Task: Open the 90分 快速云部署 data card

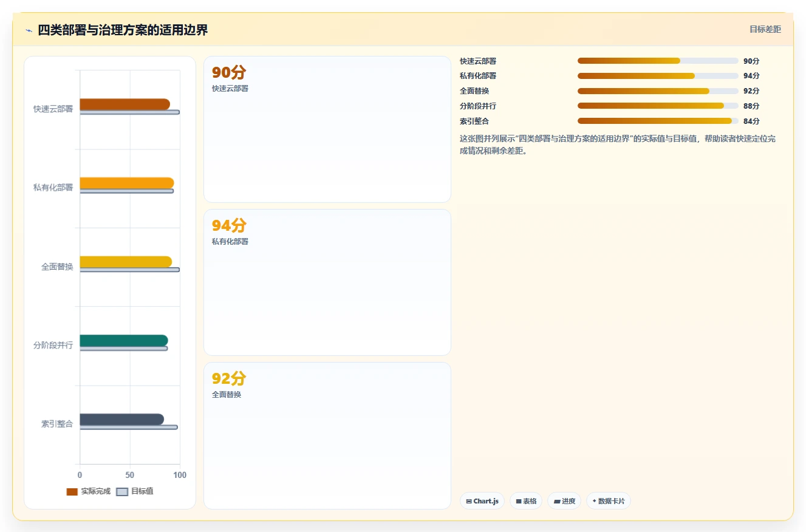Action: pyautogui.click(x=327, y=129)
